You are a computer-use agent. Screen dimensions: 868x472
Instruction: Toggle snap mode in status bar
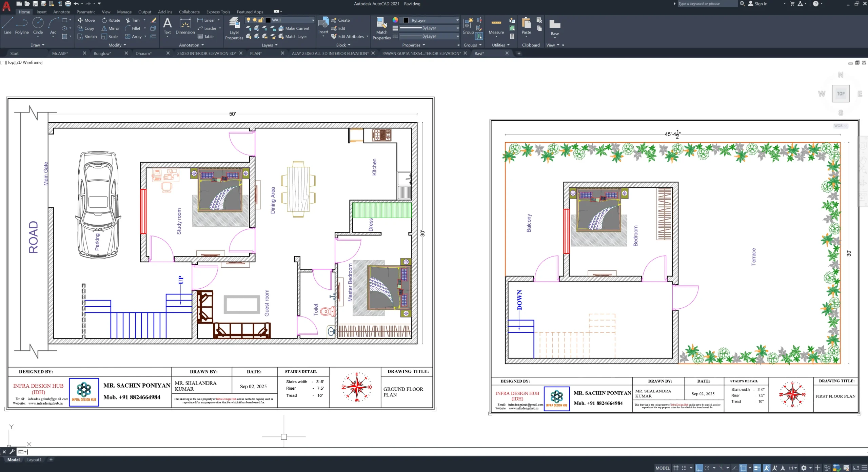coord(684,468)
